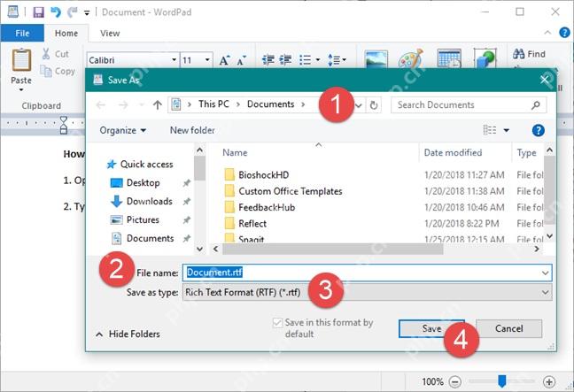574x392 pixels.
Task: Click the Save As dialog Help icon
Action: pyautogui.click(x=539, y=130)
